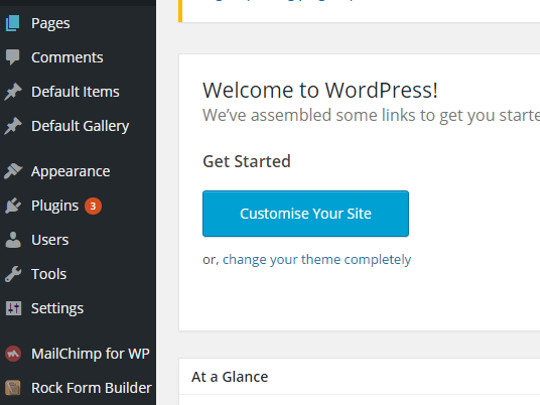The image size is (540, 405).
Task: Click the MailChimp for WP logo icon
Action: tap(13, 354)
